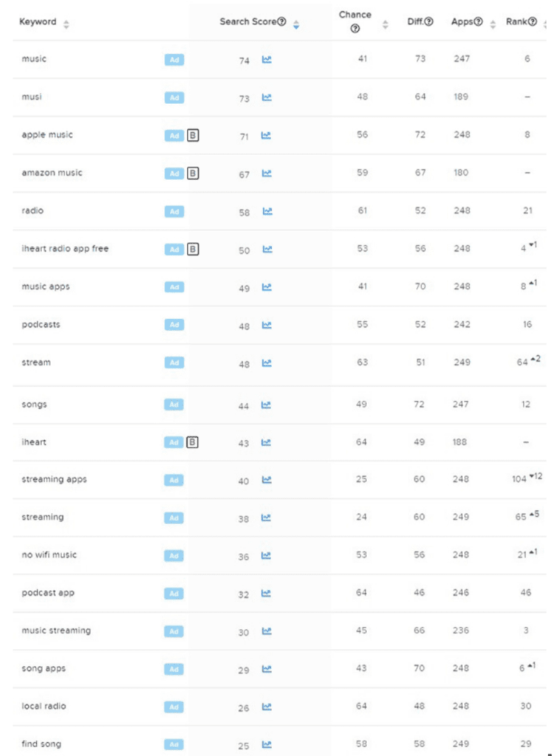Click help icon beside Diff. header
This screenshot has height=756, width=554.
coord(428,21)
